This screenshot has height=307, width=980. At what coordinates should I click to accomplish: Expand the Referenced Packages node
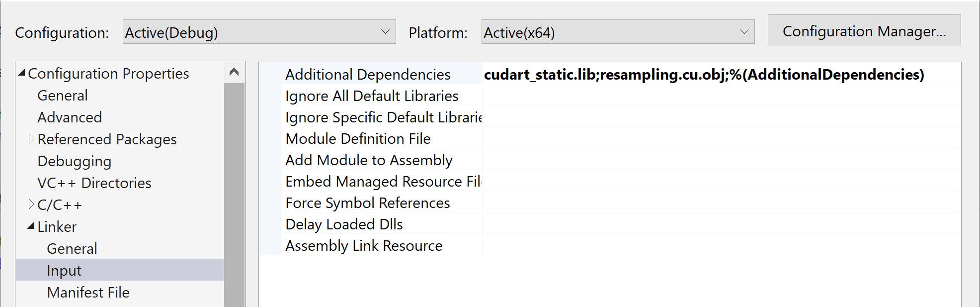31,139
